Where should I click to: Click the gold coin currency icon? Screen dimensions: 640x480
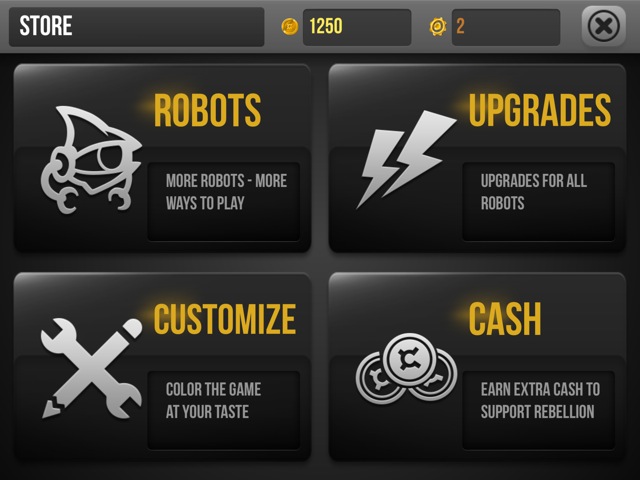290,27
